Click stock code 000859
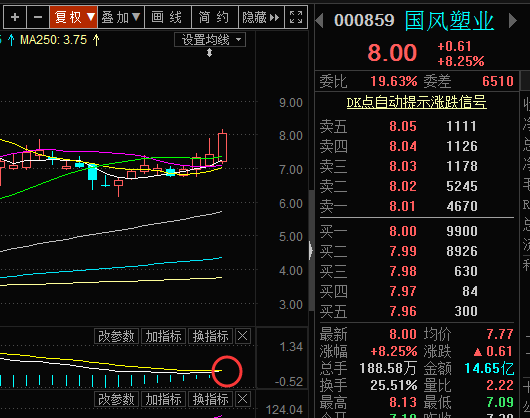530x418 pixels. (x=364, y=21)
